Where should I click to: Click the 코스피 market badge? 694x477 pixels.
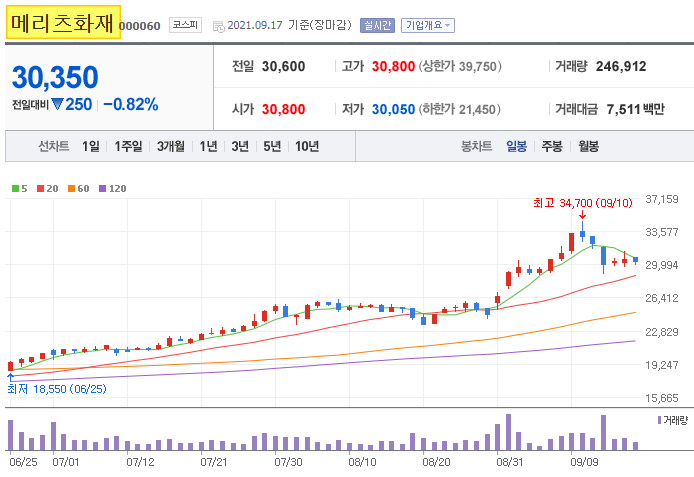click(185, 25)
